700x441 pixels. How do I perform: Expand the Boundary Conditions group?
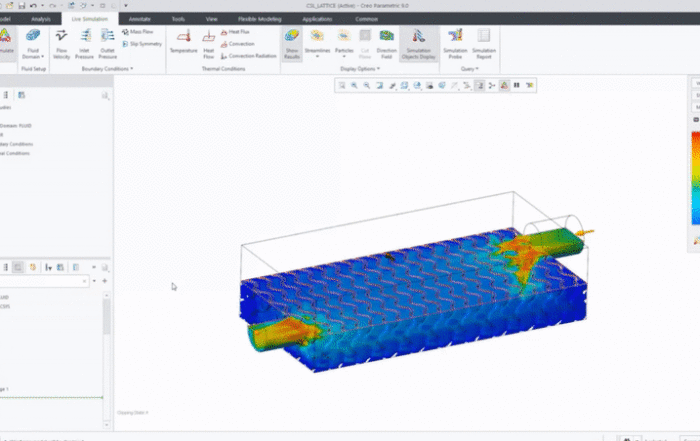click(107, 69)
